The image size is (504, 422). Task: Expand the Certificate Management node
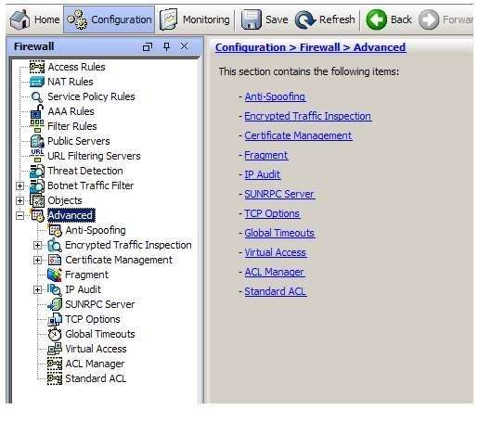pyautogui.click(x=38, y=260)
